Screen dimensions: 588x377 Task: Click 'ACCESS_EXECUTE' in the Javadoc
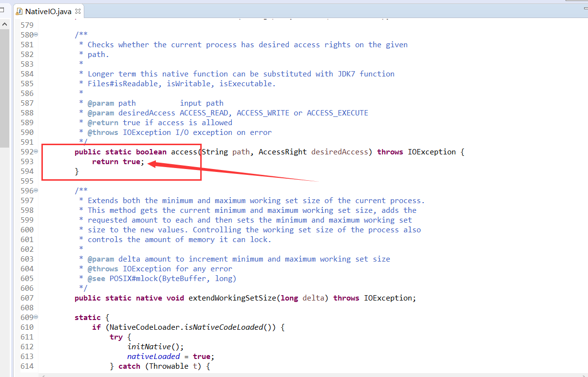(x=338, y=113)
